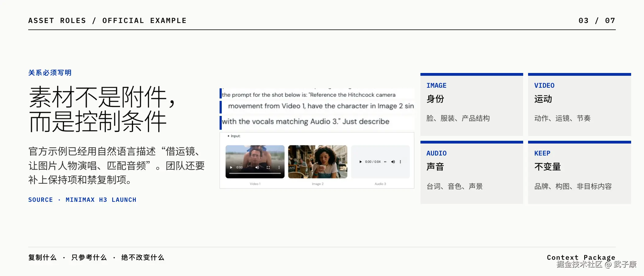Click footer text '只参考什么'
Viewport: 644px width, 276px height.
pyautogui.click(x=89, y=258)
